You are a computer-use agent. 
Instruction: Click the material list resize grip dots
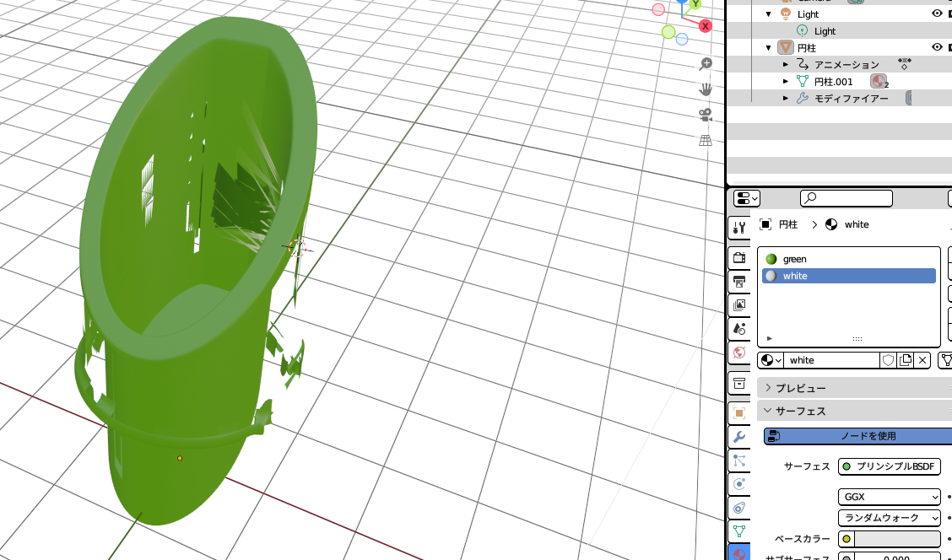click(x=857, y=339)
